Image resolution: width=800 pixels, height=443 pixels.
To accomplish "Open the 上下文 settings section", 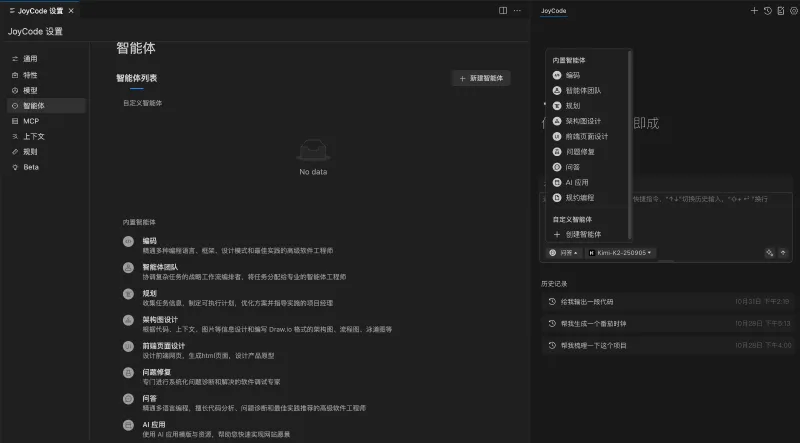I will [x=46, y=136].
